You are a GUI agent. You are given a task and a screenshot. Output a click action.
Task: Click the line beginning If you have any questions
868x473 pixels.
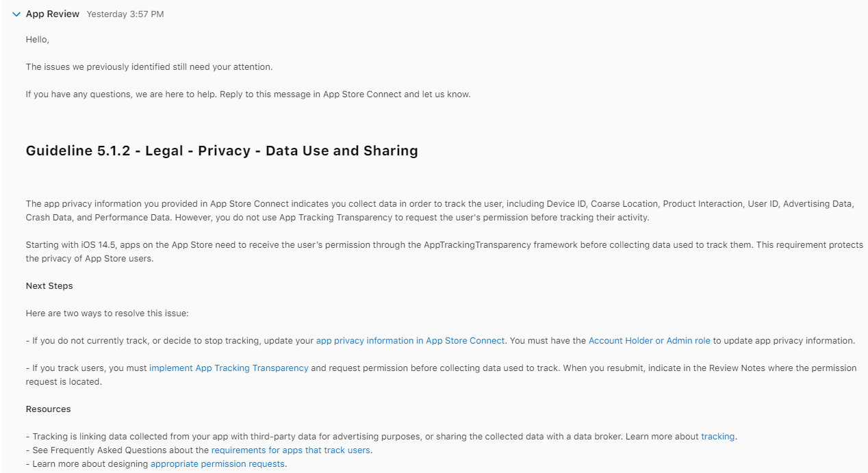pyautogui.click(x=248, y=94)
